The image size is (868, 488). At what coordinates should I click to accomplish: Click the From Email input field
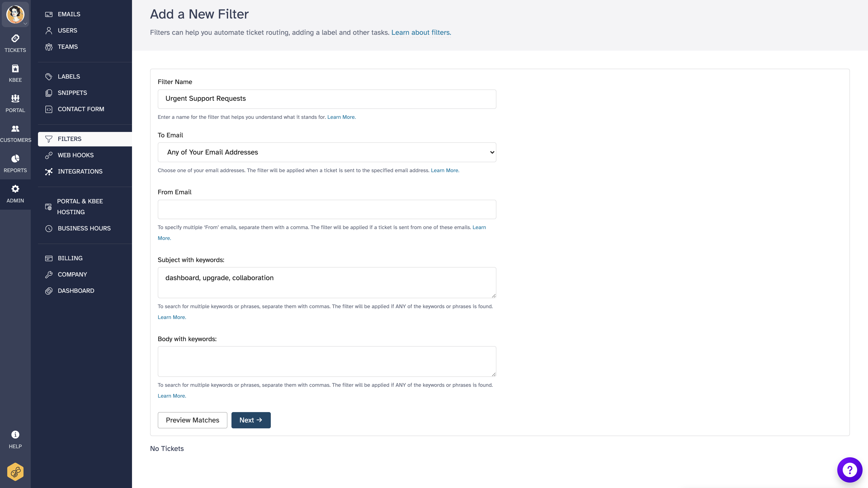point(326,209)
